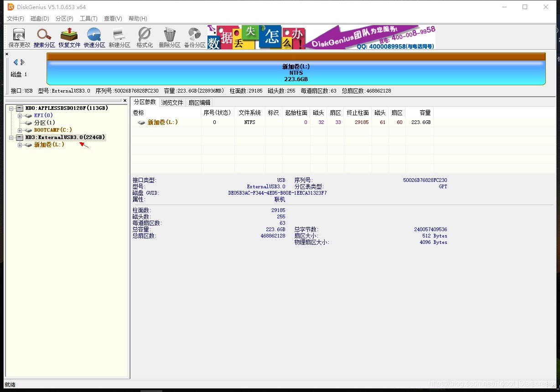The width and height of the screenshot is (560, 392).
Task: Click the GPT partition table type value
Action: [443, 186]
